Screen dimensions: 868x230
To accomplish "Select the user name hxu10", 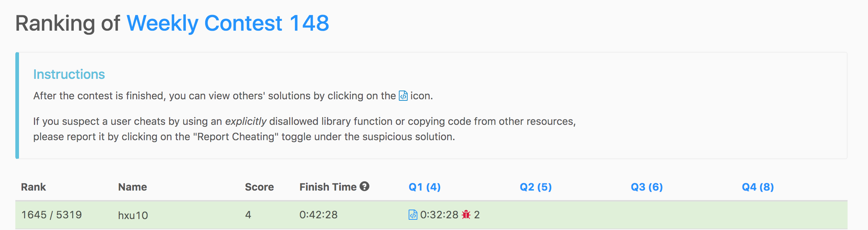I will pos(133,215).
